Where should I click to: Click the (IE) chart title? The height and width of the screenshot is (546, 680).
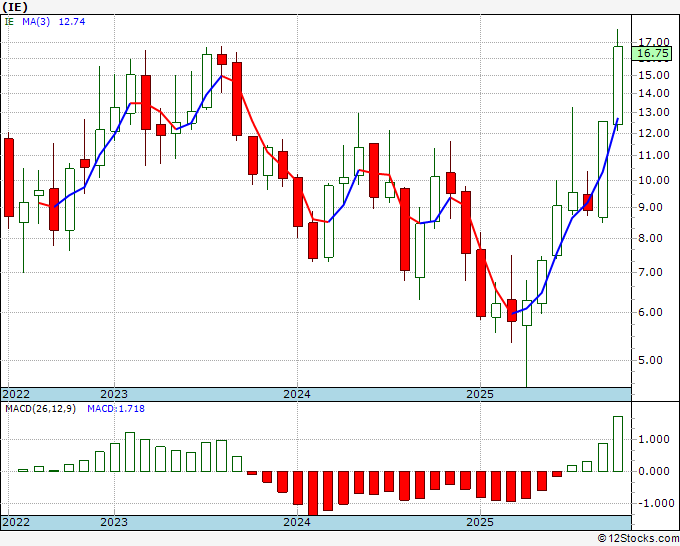coord(15,7)
